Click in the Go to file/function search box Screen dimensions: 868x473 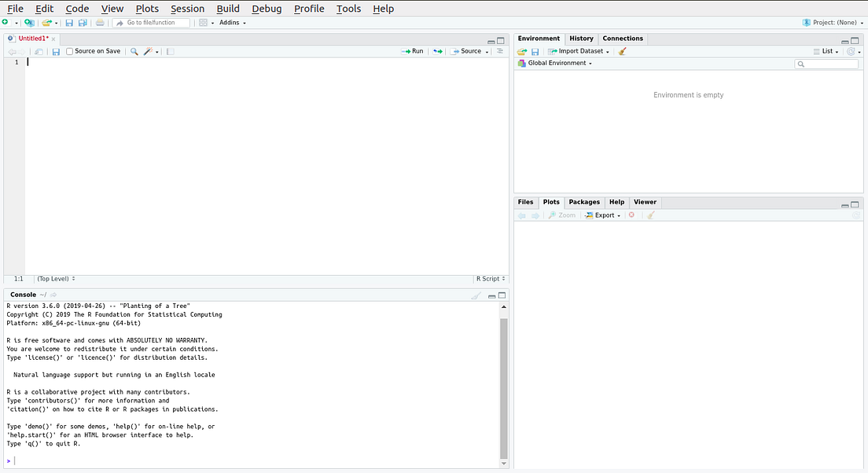pos(151,22)
